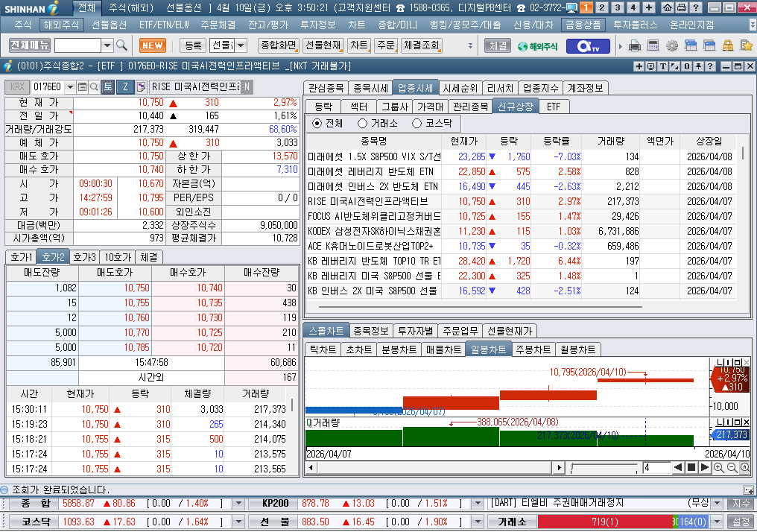757x532 pixels.
Task: Click the 전체메뉴 button
Action: [30, 45]
